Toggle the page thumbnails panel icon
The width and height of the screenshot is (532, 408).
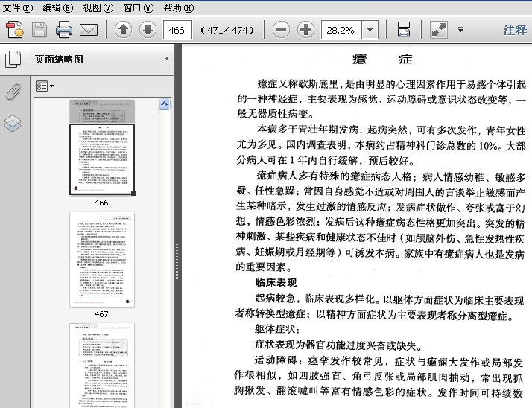tap(13, 59)
